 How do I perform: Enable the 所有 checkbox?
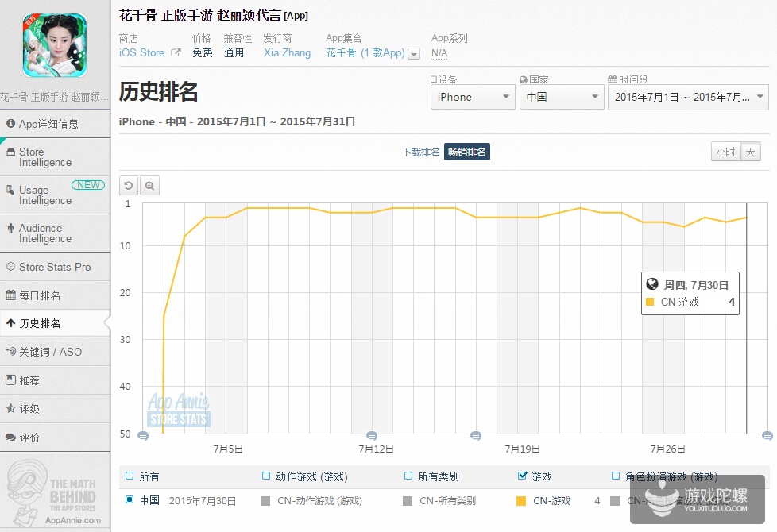[129, 476]
